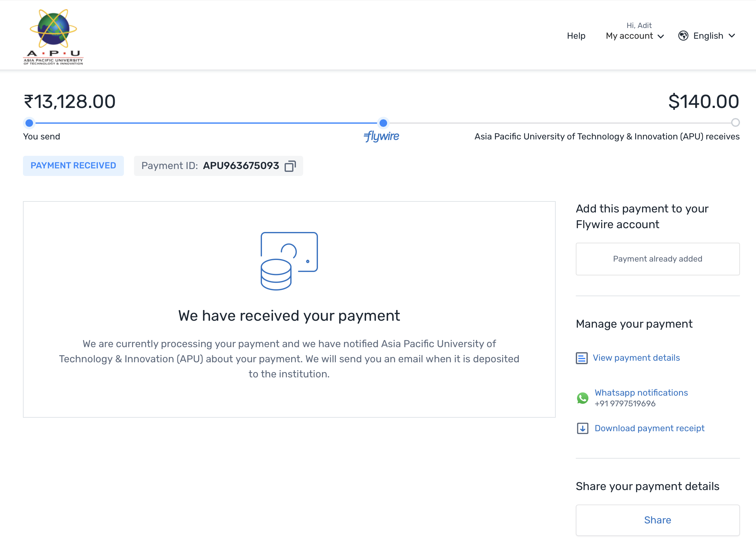Image resolution: width=756 pixels, height=542 pixels.
Task: Click the English chevron arrow
Action: click(x=732, y=36)
